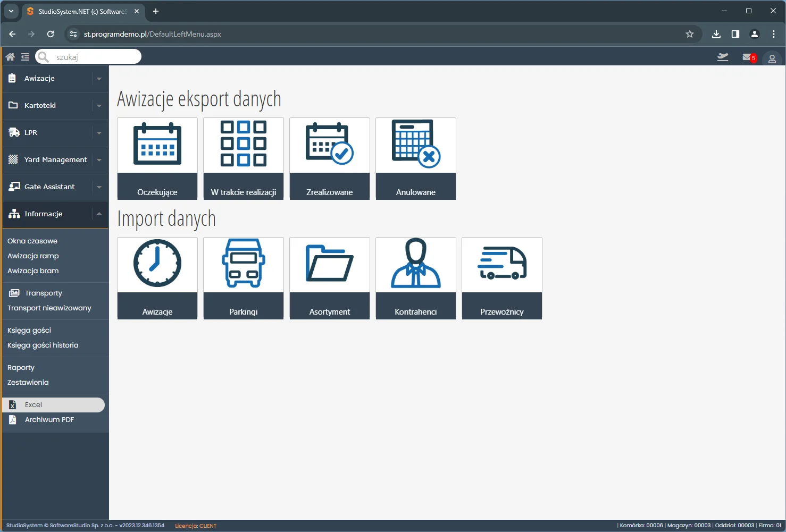Expand the Yard Management menu arrow
Viewport: 786px width, 532px height.
point(99,160)
